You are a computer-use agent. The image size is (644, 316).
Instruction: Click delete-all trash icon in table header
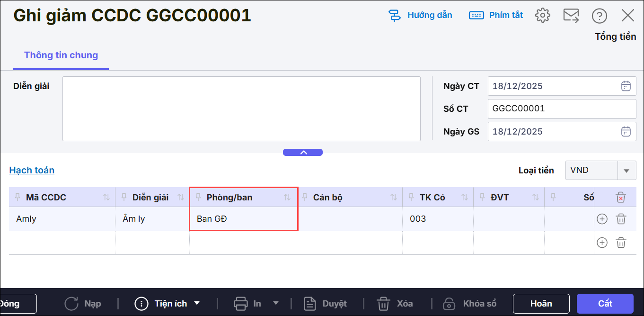coord(621,198)
